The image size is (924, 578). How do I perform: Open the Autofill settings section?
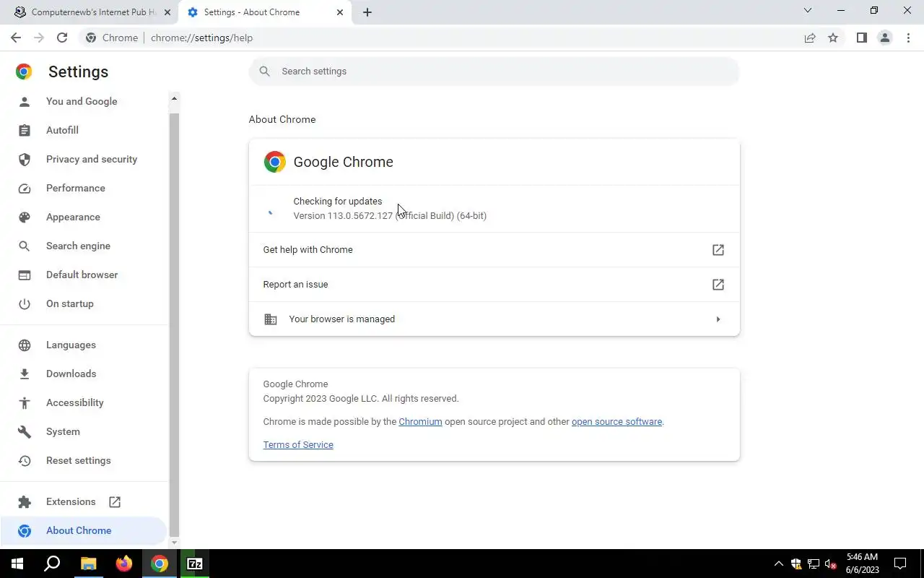coord(62,130)
